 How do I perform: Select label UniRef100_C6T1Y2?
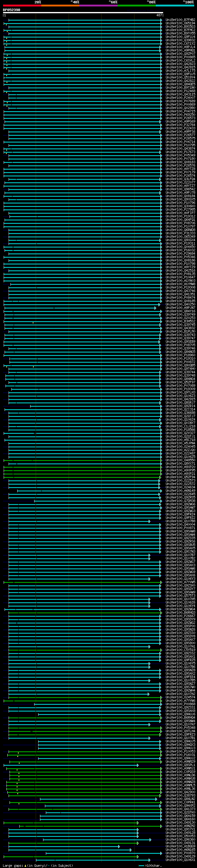point(180,43)
